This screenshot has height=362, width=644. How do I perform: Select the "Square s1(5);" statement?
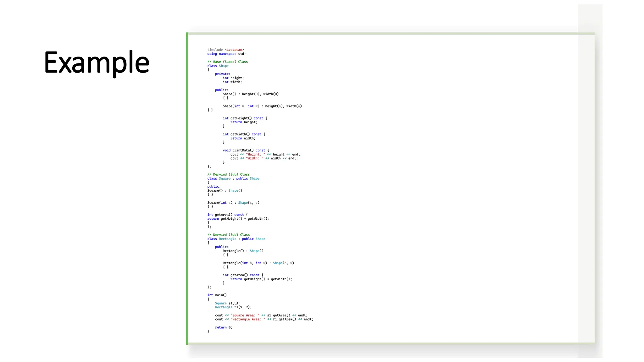(227, 303)
